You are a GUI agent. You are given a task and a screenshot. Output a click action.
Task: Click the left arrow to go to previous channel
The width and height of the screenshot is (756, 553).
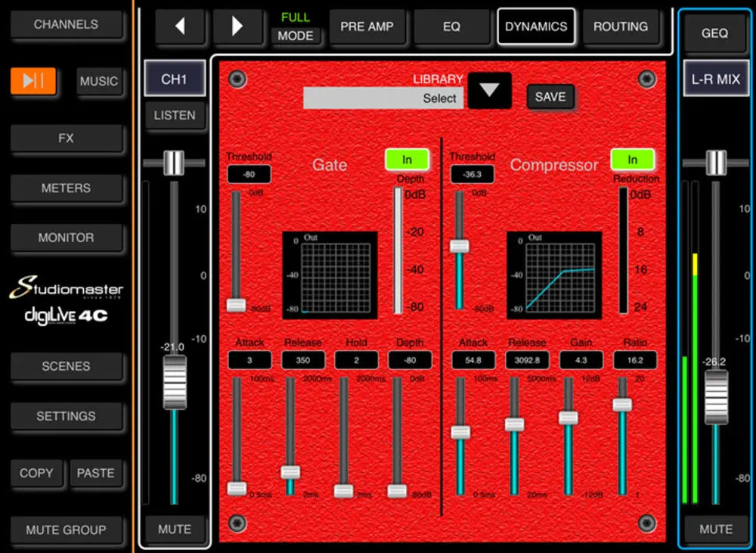[180, 26]
